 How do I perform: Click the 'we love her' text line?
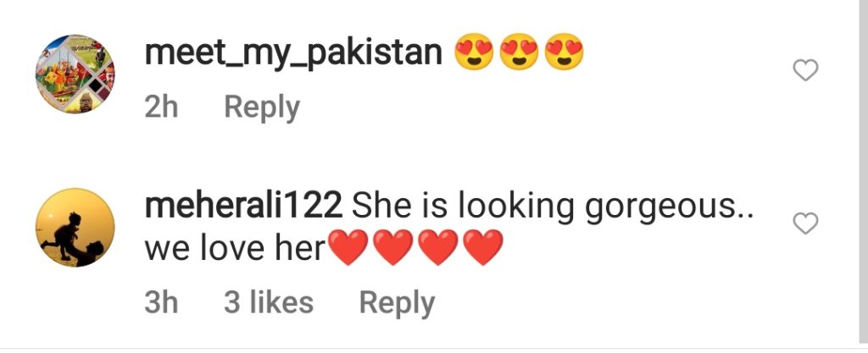(234, 249)
